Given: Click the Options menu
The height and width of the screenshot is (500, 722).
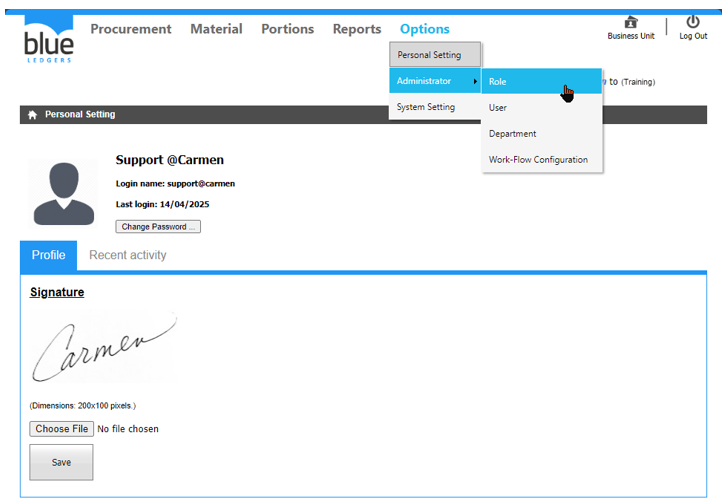Looking at the screenshot, I should point(424,29).
